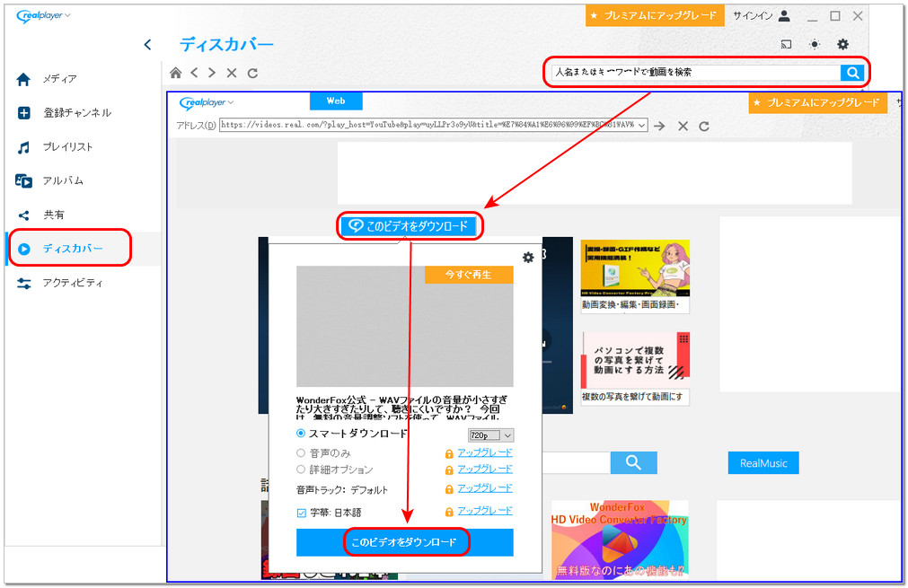Screen dimensions: 908x588
Task: Click the home icon in browser toolbar
Action: point(175,73)
